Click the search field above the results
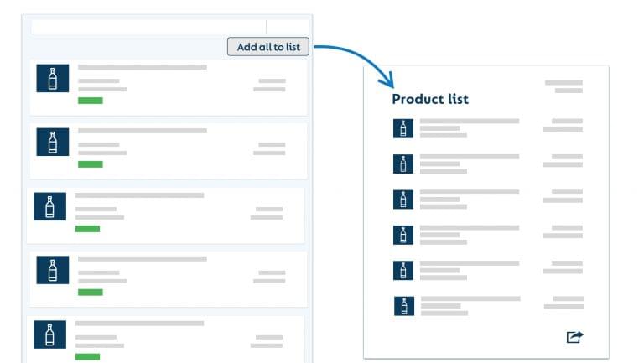This screenshot has height=363, width=644. [x=148, y=27]
